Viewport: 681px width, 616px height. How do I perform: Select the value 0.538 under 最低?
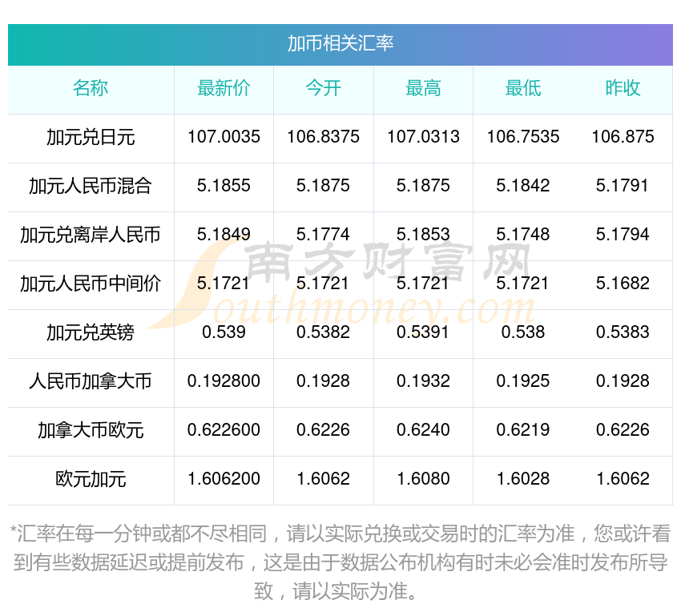pyautogui.click(x=523, y=332)
